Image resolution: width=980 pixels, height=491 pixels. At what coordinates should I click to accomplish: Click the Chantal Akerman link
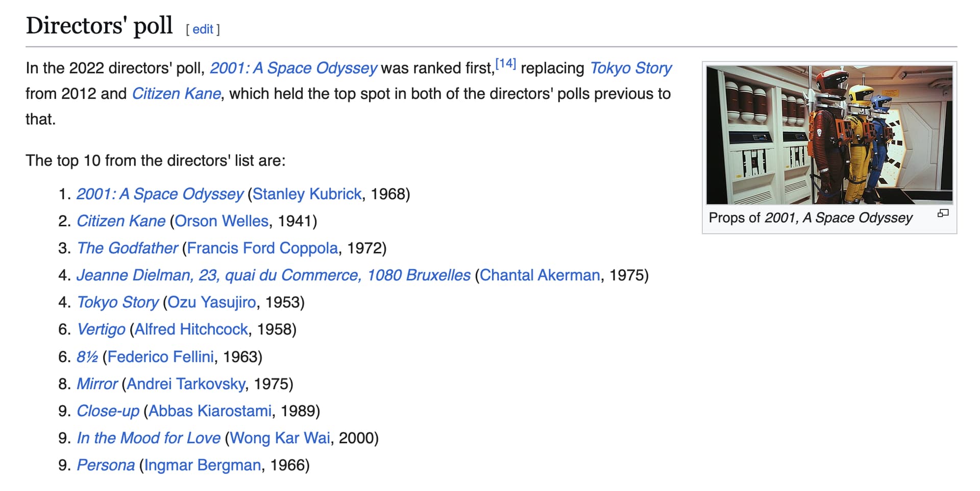click(540, 275)
